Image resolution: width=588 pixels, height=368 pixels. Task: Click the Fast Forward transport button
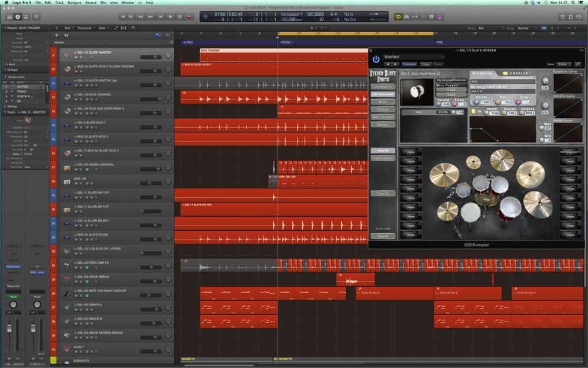(150, 17)
